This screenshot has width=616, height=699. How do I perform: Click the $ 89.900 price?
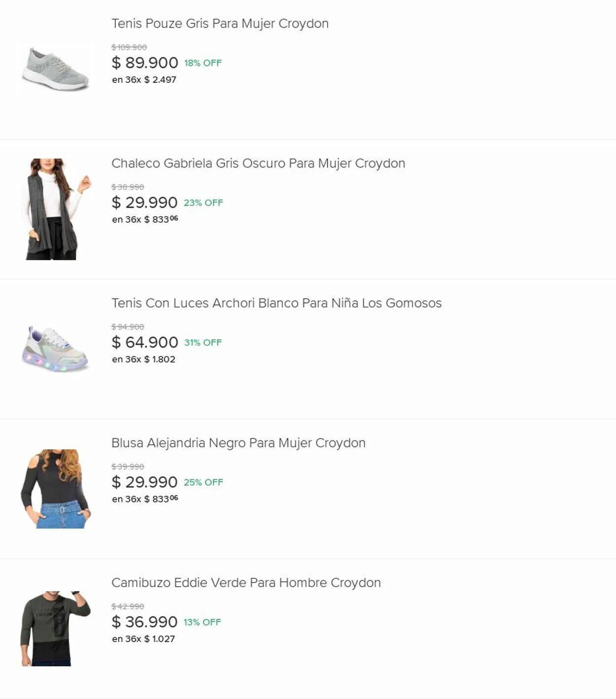click(145, 63)
